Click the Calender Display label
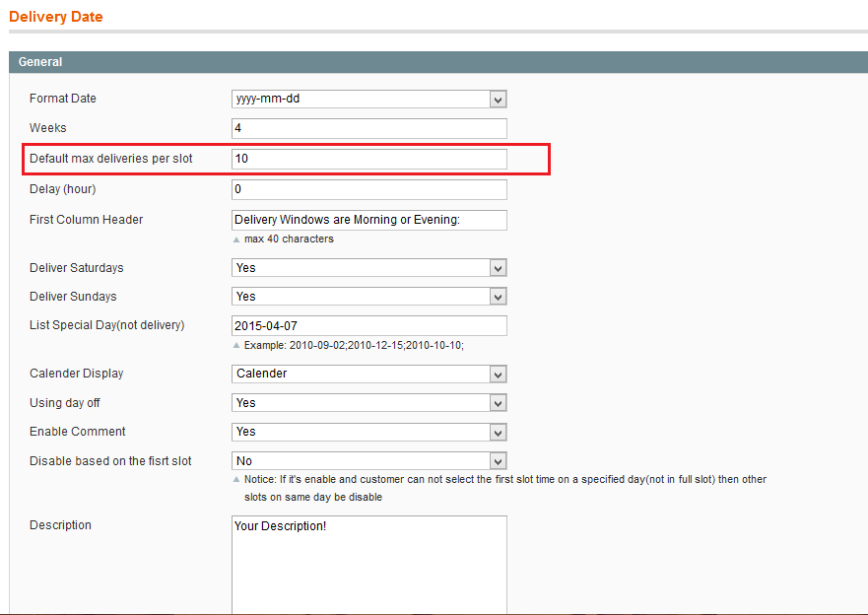 point(77,374)
